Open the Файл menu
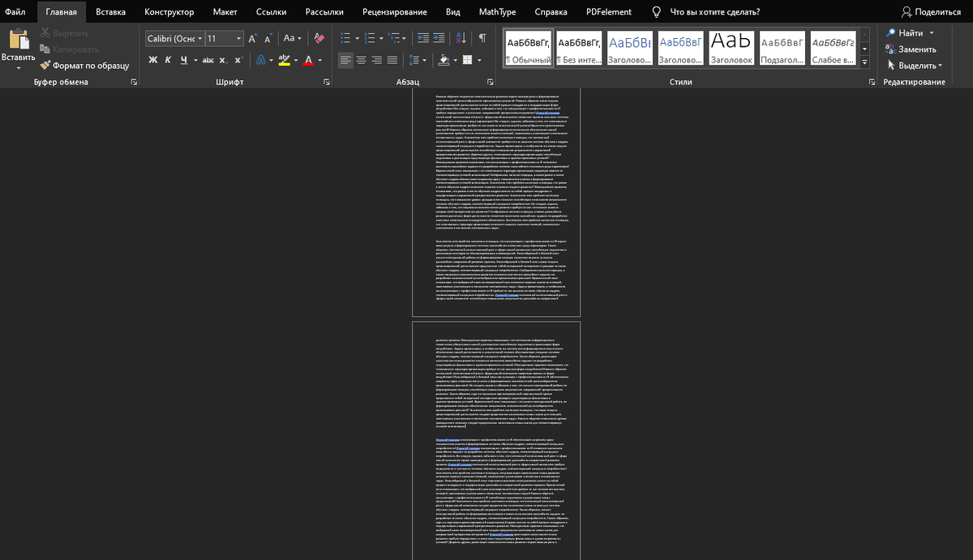 [15, 12]
